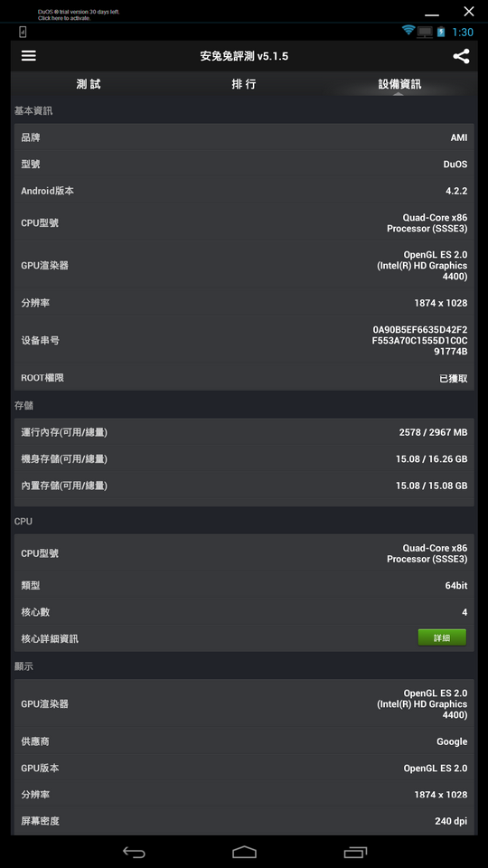Click the DuOS trial activation message
This screenshot has width=488, height=868.
pyautogui.click(x=79, y=15)
